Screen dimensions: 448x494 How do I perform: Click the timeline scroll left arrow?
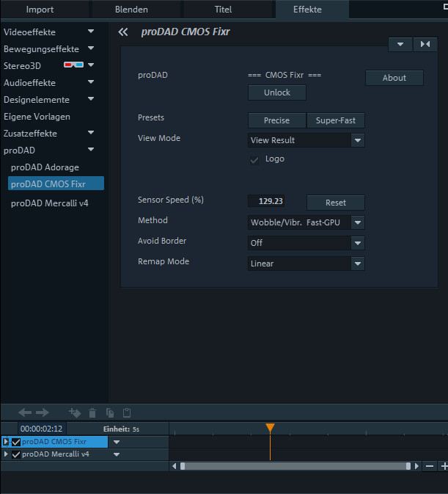point(175,466)
